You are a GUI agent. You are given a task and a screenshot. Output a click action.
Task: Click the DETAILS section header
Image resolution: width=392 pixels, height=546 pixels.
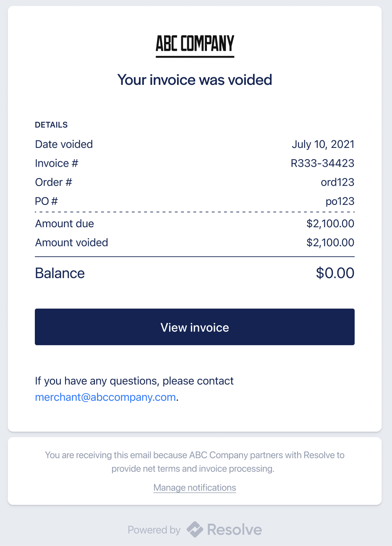[x=51, y=125]
